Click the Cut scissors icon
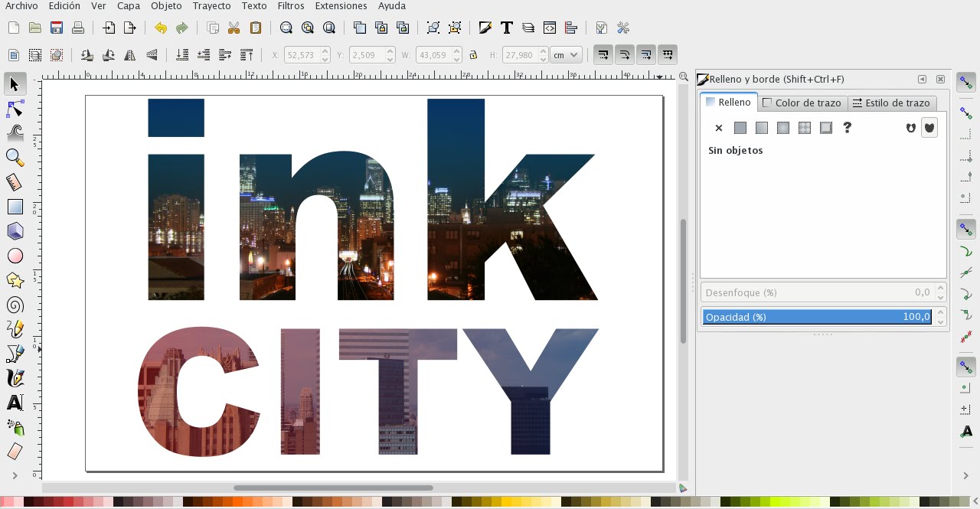 click(234, 28)
